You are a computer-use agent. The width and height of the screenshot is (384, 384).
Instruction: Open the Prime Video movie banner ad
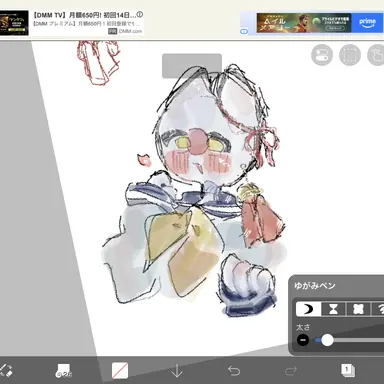click(304, 23)
